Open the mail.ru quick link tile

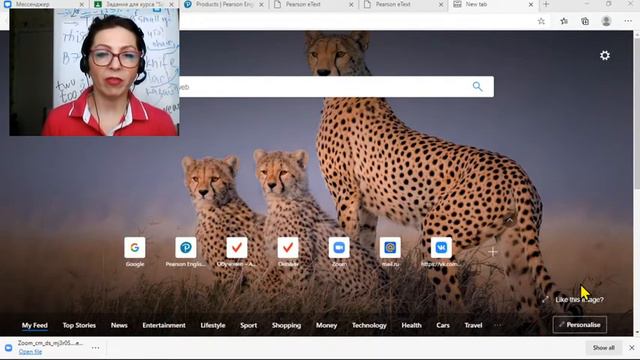(390, 247)
